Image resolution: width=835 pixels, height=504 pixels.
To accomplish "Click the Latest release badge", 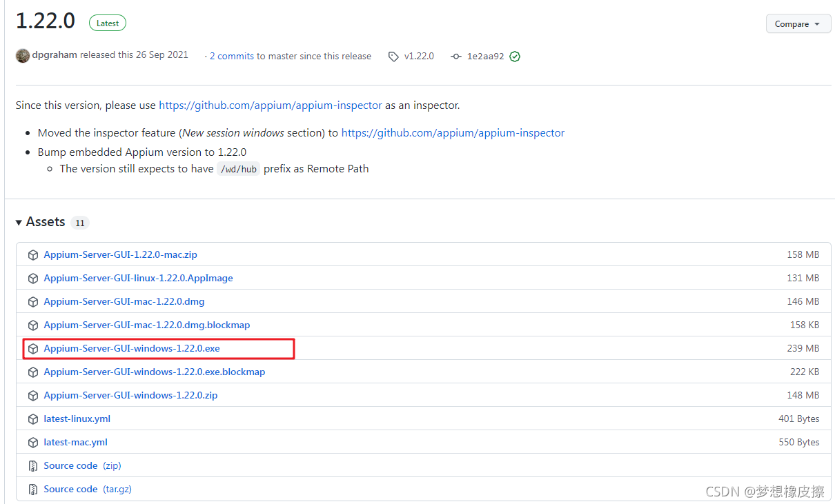I will coord(108,23).
